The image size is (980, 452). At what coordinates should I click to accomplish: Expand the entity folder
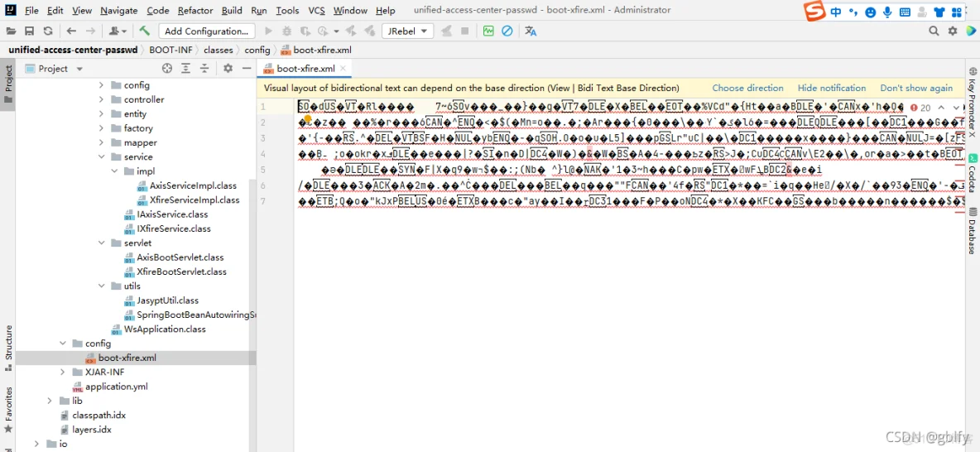tap(101, 113)
